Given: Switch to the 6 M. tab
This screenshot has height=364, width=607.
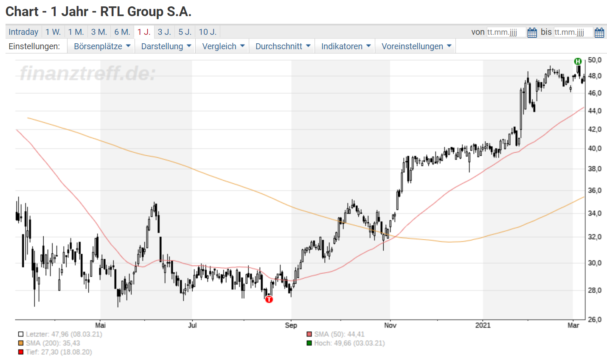Looking at the screenshot, I should tap(122, 32).
